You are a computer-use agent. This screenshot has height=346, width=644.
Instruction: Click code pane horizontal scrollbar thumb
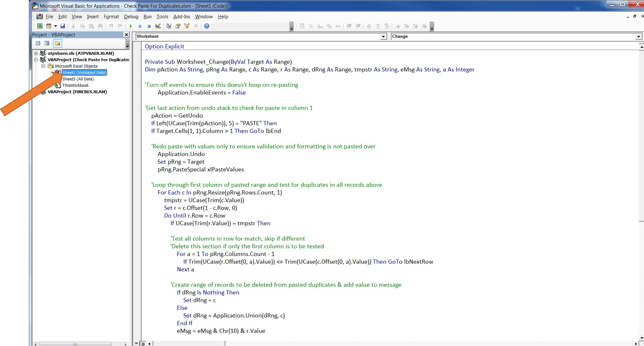click(x=189, y=344)
